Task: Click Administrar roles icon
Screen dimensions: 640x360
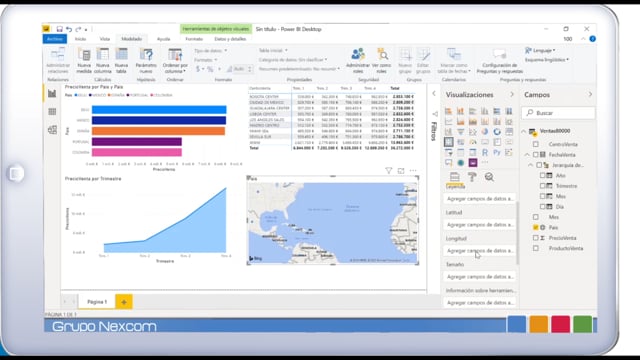Action: [358, 60]
